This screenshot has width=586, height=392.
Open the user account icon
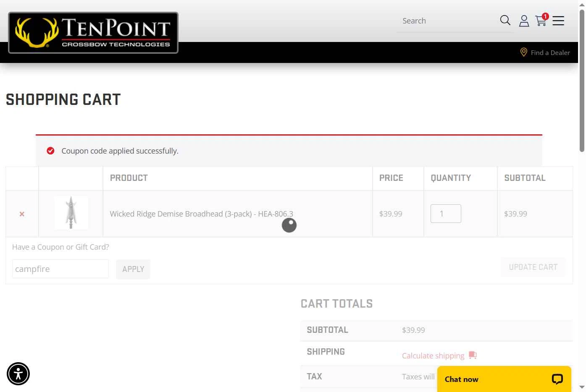(524, 21)
